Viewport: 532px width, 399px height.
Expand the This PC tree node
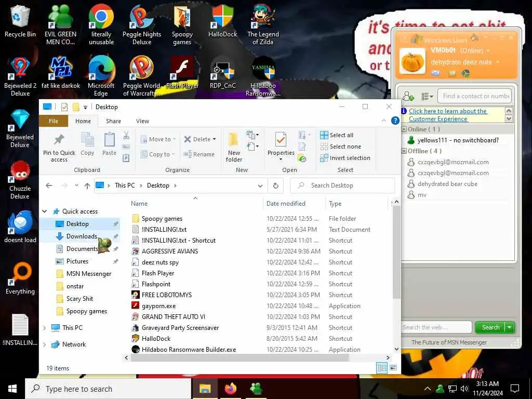45,328
